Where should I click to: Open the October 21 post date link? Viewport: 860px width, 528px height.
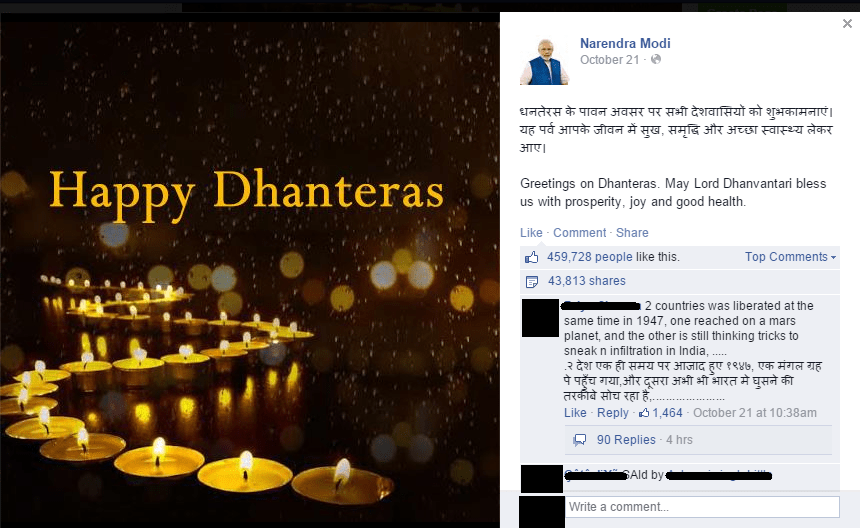[609, 60]
